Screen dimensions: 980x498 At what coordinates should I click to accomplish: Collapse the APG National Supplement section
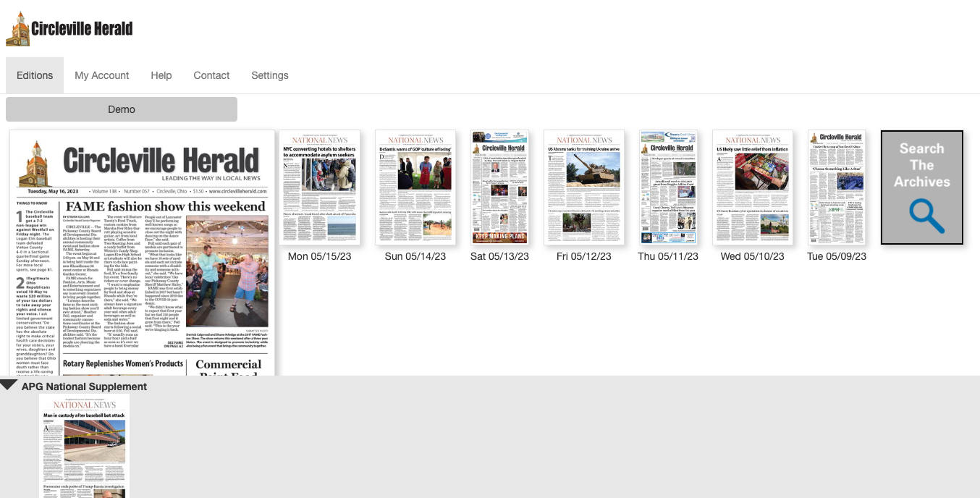(x=9, y=386)
